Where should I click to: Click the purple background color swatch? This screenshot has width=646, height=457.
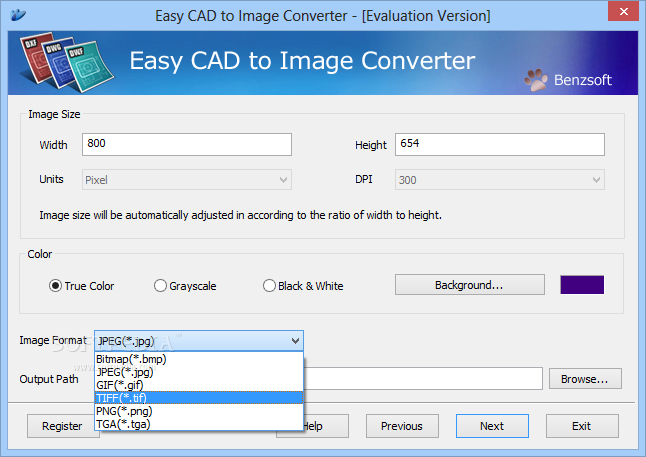pos(582,285)
